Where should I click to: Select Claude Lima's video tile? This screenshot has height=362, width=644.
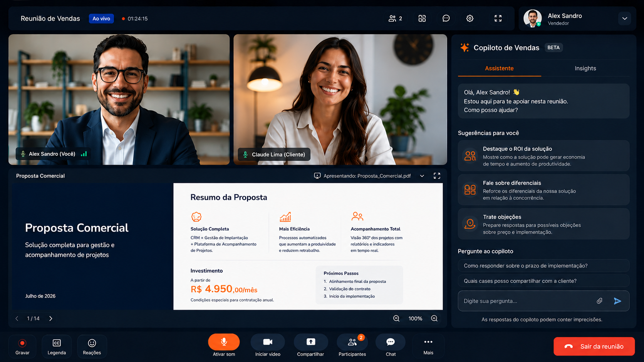click(340, 100)
